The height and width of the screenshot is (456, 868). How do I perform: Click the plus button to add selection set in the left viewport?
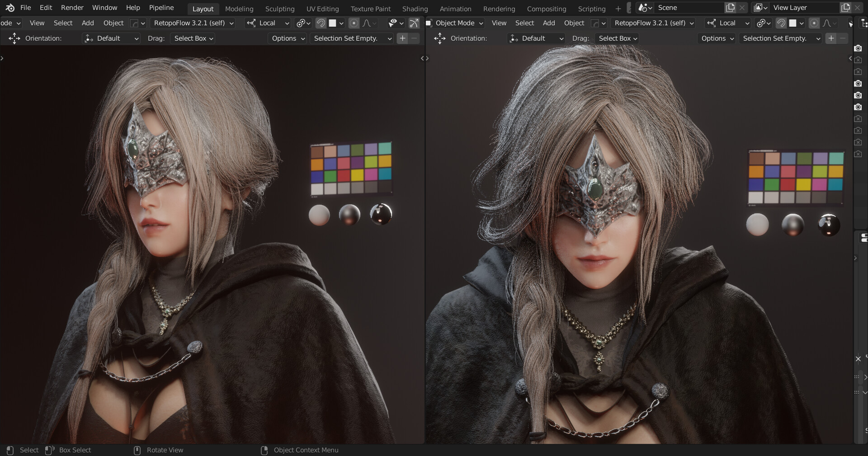[402, 38]
